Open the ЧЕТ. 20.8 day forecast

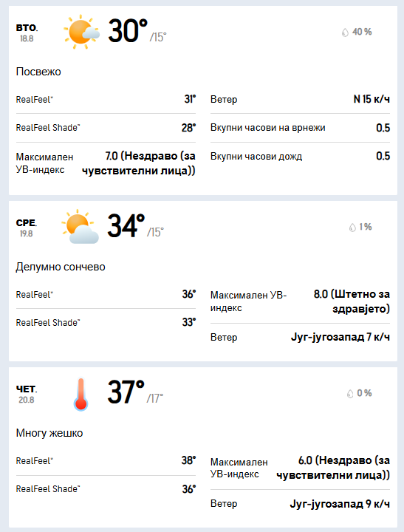point(27,394)
